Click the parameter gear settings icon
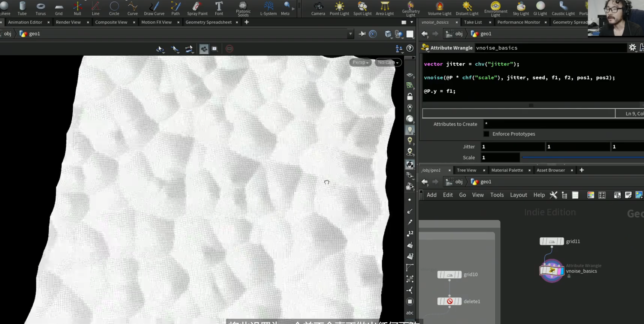 pyautogui.click(x=633, y=48)
